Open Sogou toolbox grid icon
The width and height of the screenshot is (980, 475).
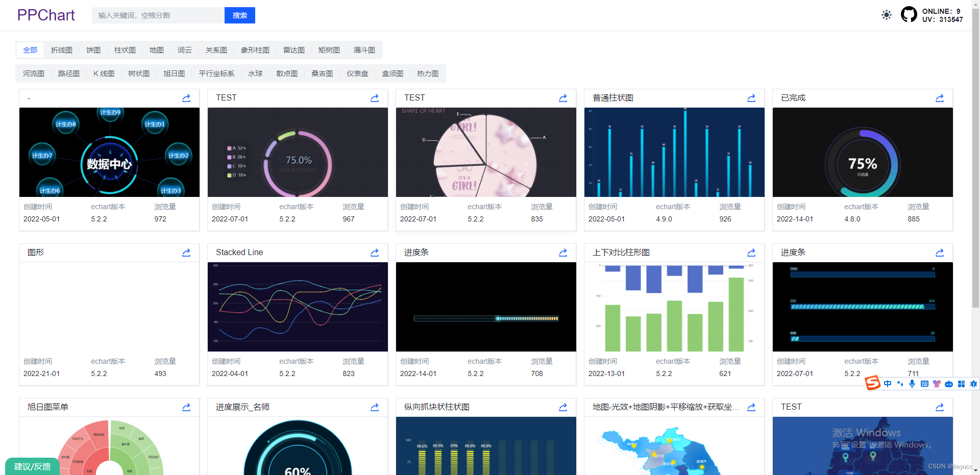[961, 384]
